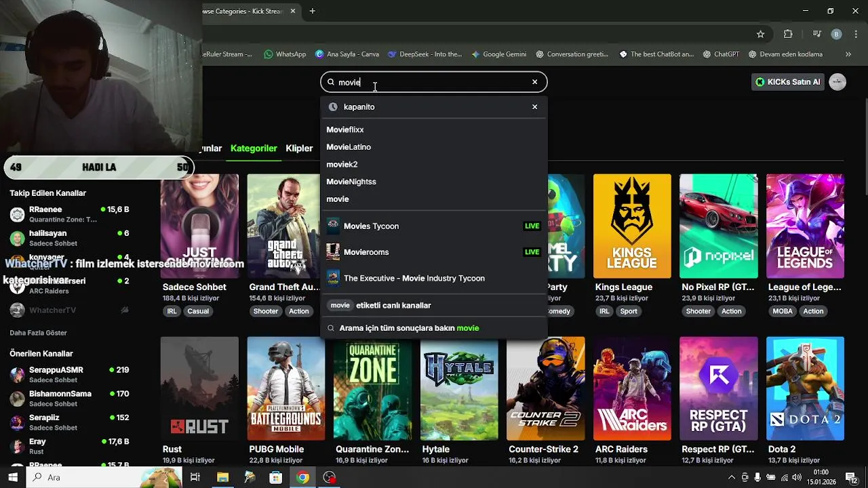Open the user profile avatar menu
Viewport: 868px width, 488px height.
(837, 82)
